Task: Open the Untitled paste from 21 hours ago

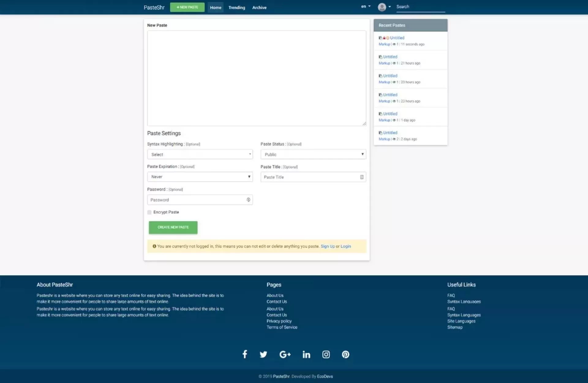Action: (390, 57)
